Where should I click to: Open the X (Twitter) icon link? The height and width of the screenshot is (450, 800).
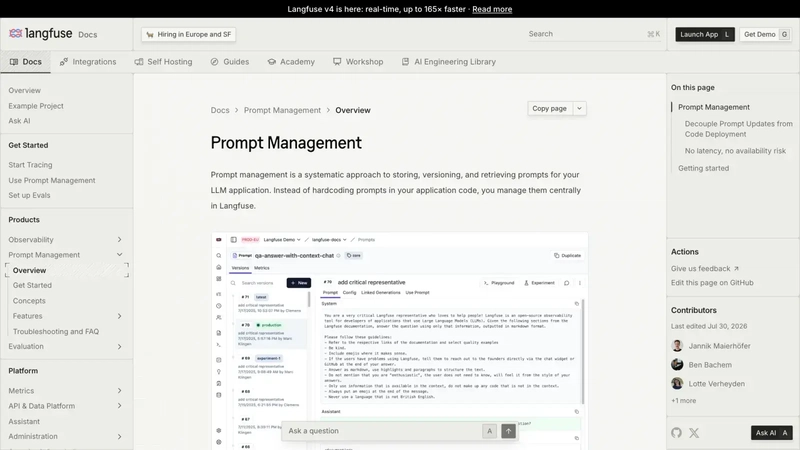pos(694,433)
